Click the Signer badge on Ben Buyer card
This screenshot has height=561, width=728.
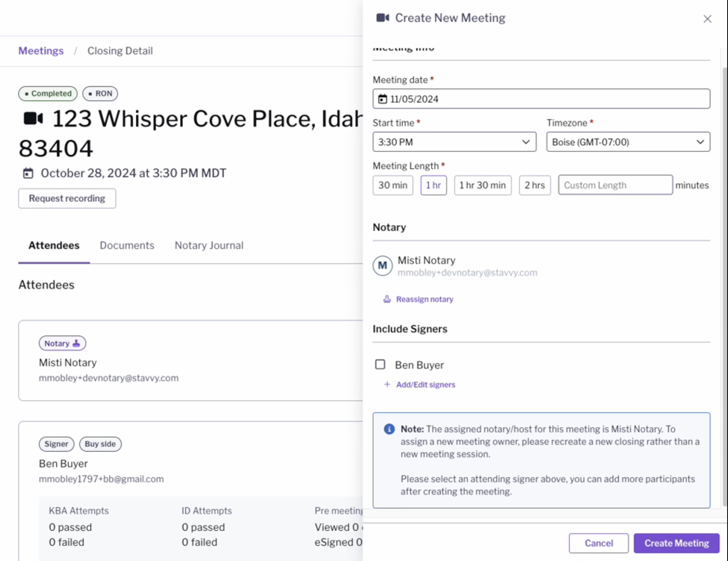[x=56, y=444]
